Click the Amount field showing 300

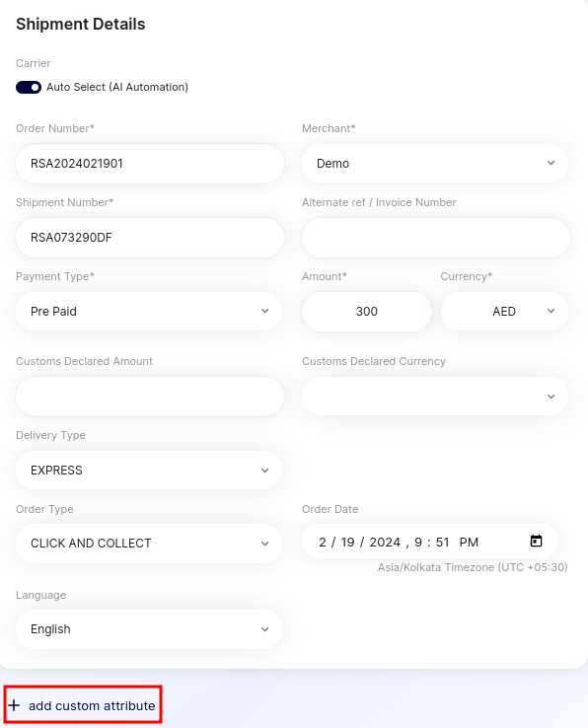click(x=366, y=311)
